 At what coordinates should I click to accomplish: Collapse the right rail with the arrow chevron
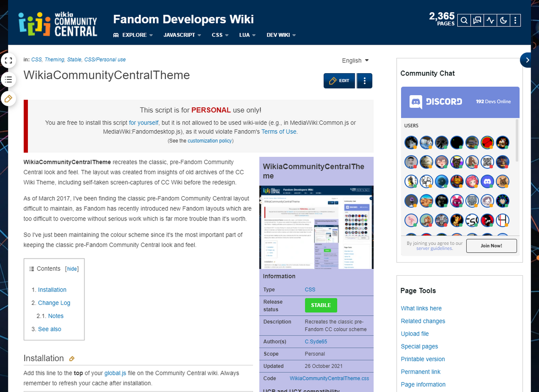click(x=526, y=60)
